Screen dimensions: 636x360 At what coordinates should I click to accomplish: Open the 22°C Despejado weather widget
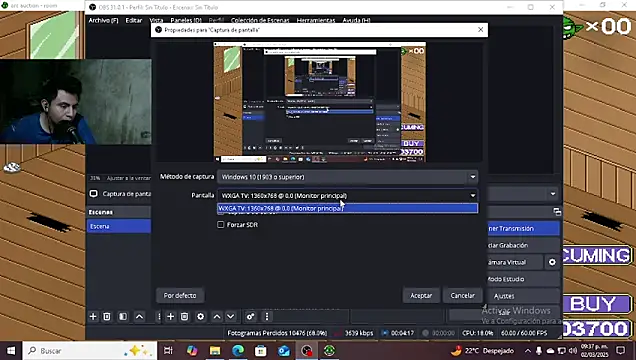[483, 351]
